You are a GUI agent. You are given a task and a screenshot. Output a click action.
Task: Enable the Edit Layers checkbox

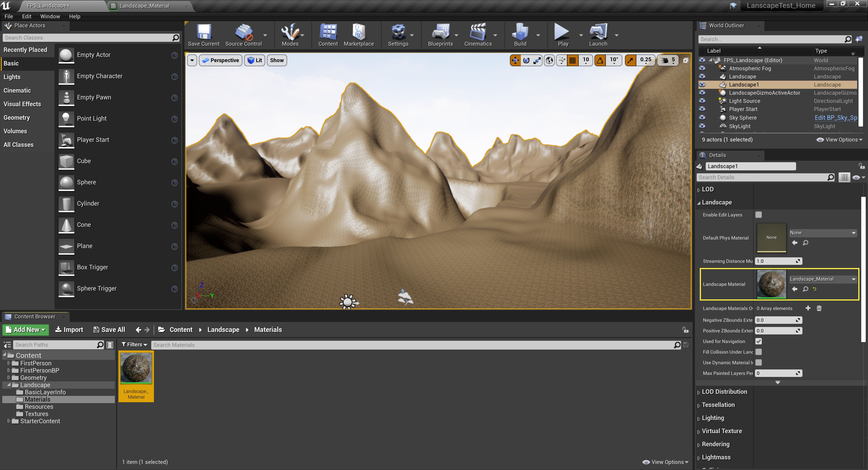tap(759, 215)
